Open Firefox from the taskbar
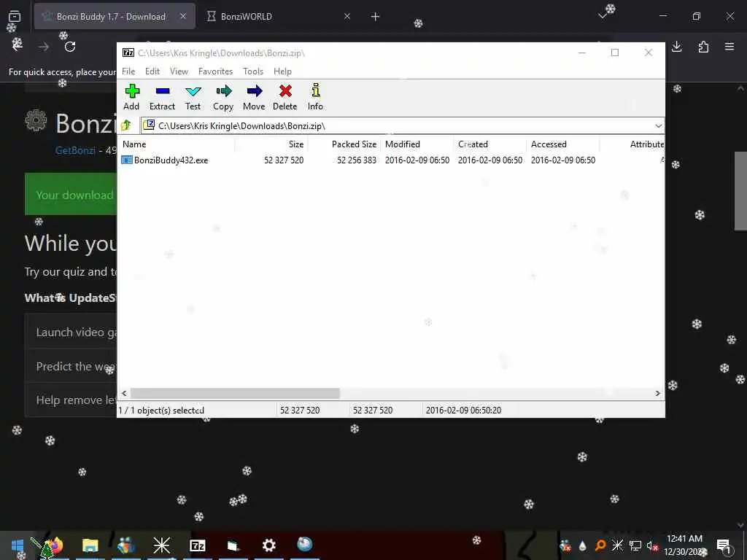 [x=54, y=545]
